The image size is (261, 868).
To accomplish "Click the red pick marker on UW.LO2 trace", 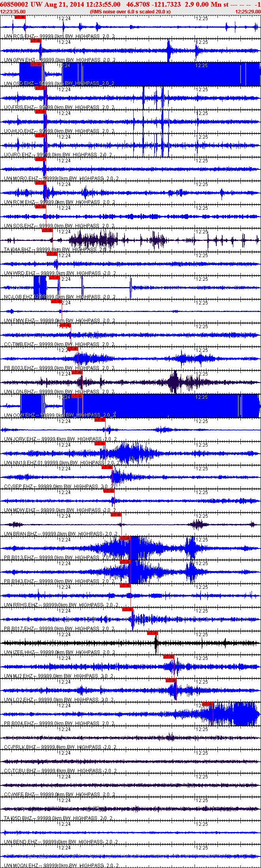I will [x=171, y=680].
